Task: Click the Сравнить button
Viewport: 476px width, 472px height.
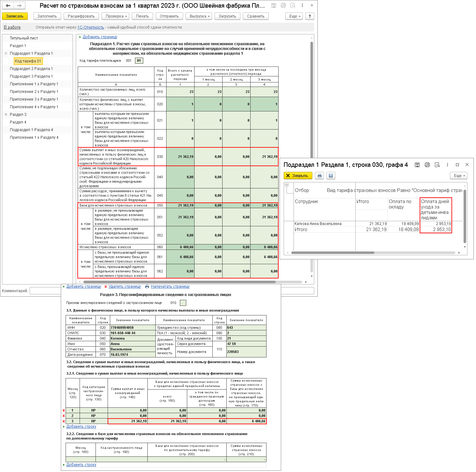Action: click(256, 16)
